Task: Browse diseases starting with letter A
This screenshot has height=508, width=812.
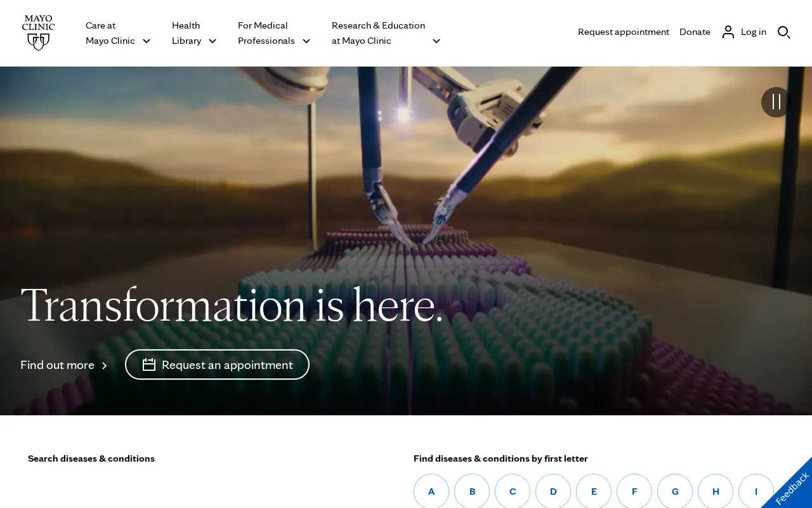Action: tap(431, 491)
